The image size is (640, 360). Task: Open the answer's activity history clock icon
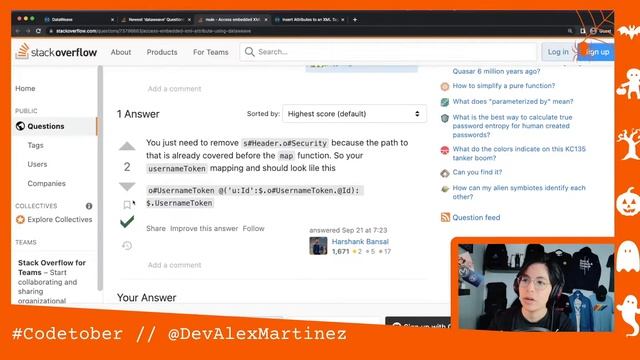[x=127, y=245]
